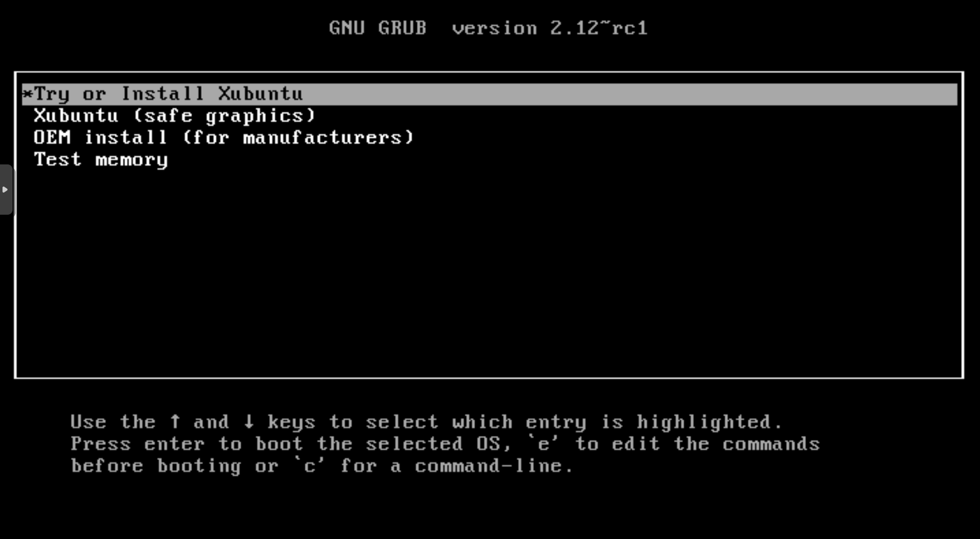Image resolution: width=980 pixels, height=539 pixels.
Task: Click the asterisk marker beside Try or Install
Action: (x=28, y=94)
